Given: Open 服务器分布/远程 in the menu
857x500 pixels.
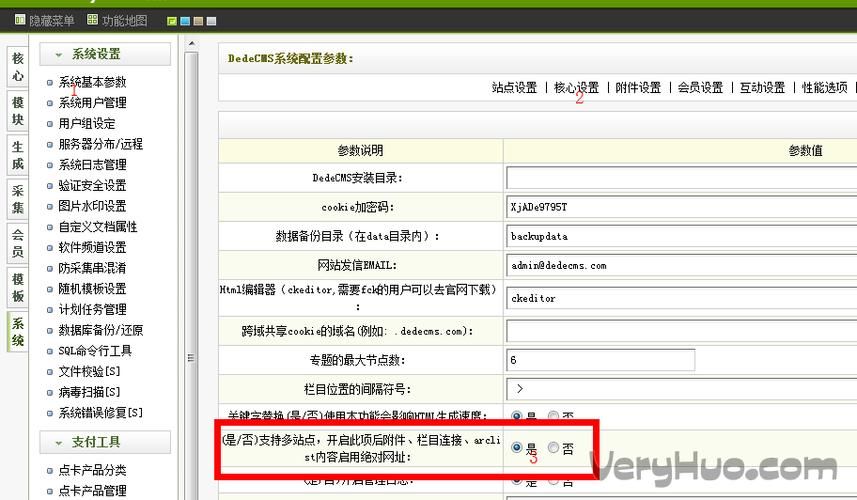Looking at the screenshot, I should [x=101, y=144].
